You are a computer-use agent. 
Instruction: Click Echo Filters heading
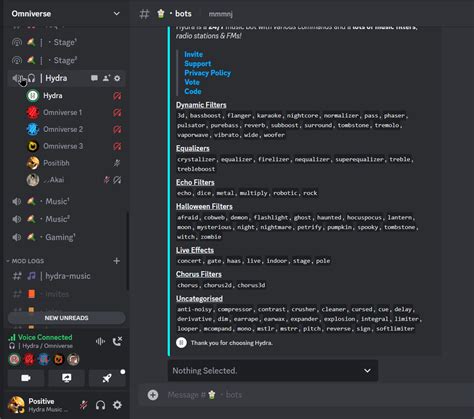[195, 182]
